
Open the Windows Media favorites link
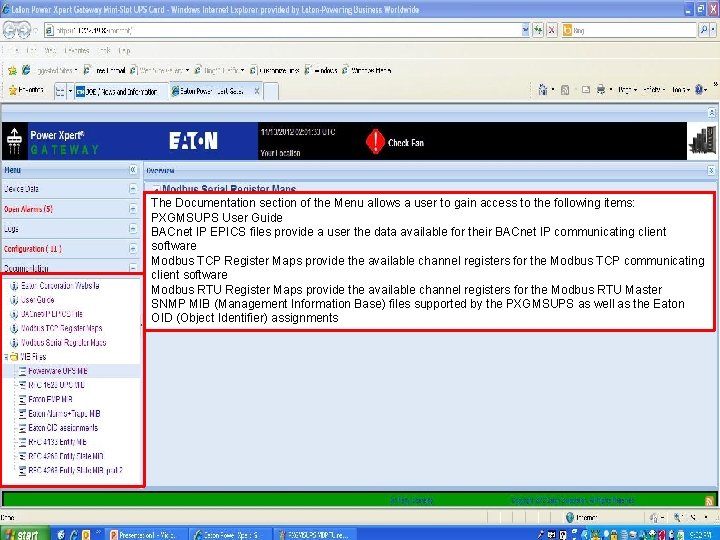[x=366, y=70]
